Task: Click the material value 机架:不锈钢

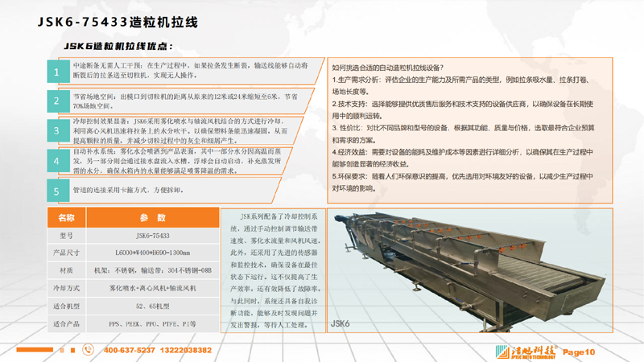Action: pyautogui.click(x=152, y=270)
